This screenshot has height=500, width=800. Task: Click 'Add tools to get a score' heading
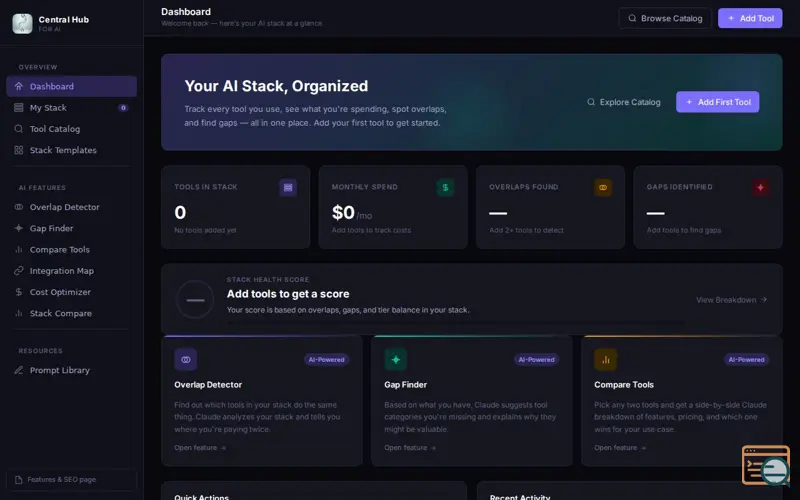pos(288,294)
